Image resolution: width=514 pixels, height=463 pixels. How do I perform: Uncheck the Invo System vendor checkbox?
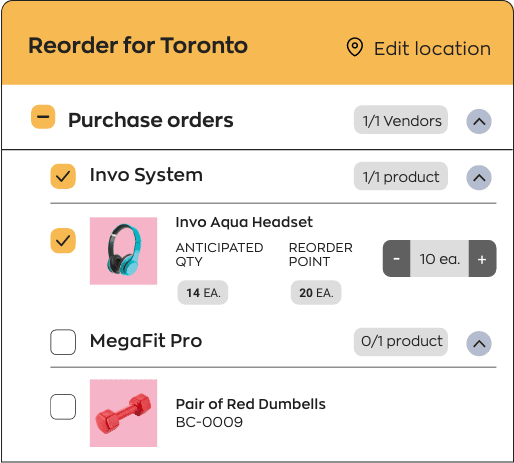(63, 176)
